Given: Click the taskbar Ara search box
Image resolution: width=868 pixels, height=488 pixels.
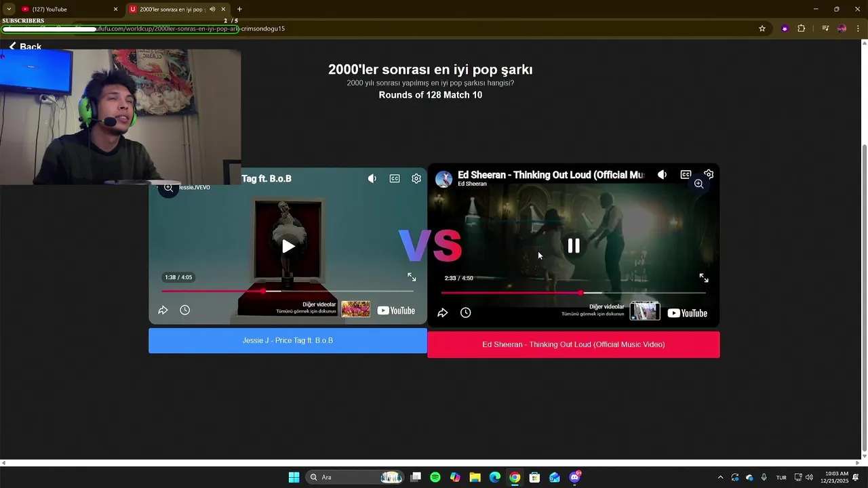Looking at the screenshot, I should pos(355,477).
